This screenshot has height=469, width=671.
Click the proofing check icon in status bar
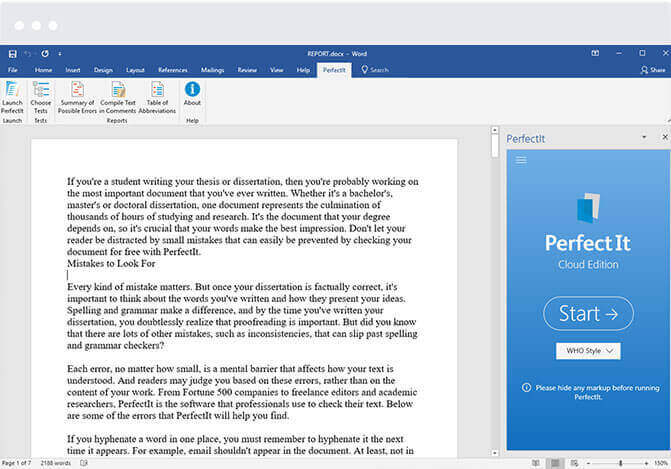pyautogui.click(x=84, y=463)
